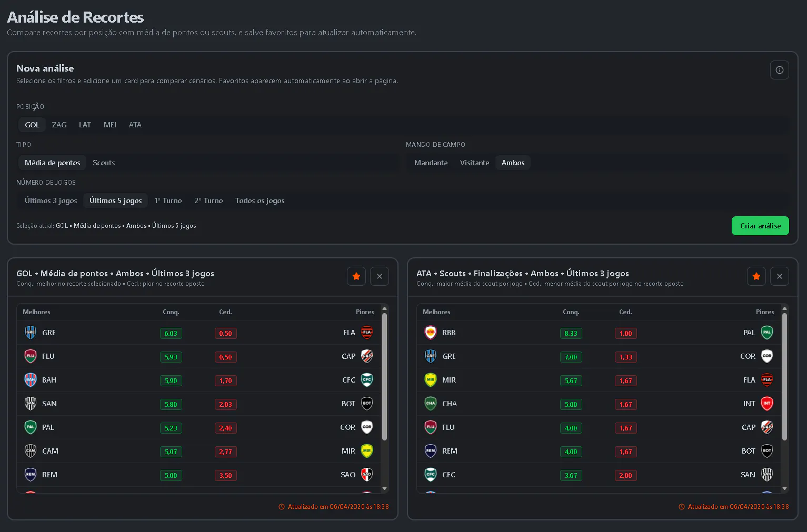807x532 pixels.
Task: Click scroll-up arrow in ATA card list
Action: [784, 308]
